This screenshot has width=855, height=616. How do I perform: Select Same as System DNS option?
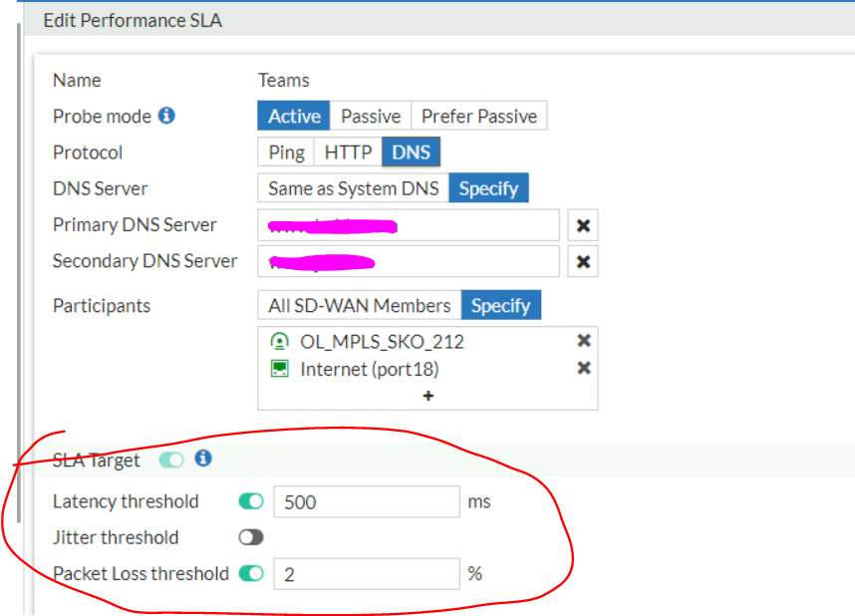(x=353, y=188)
